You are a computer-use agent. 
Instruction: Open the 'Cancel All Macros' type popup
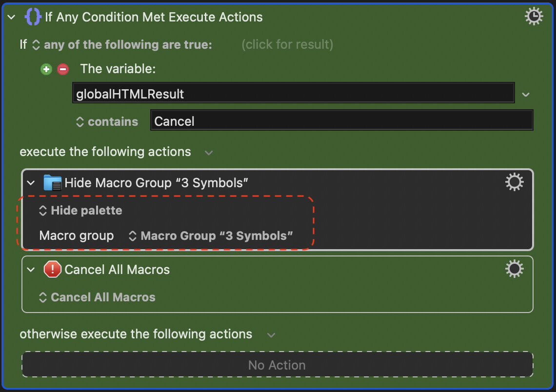click(97, 297)
